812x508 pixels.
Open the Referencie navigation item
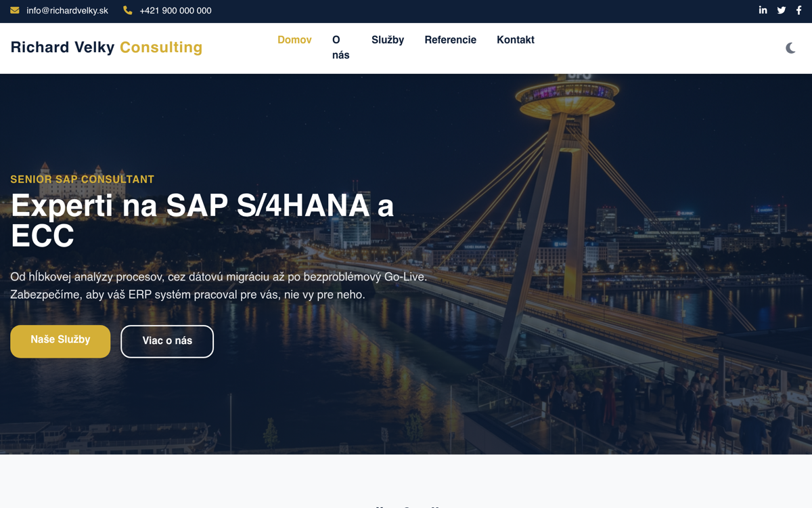(450, 39)
